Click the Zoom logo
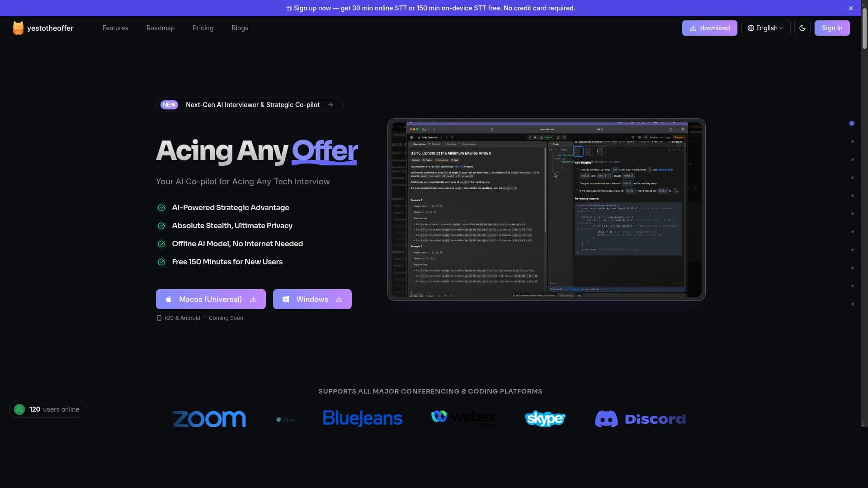 tap(209, 419)
